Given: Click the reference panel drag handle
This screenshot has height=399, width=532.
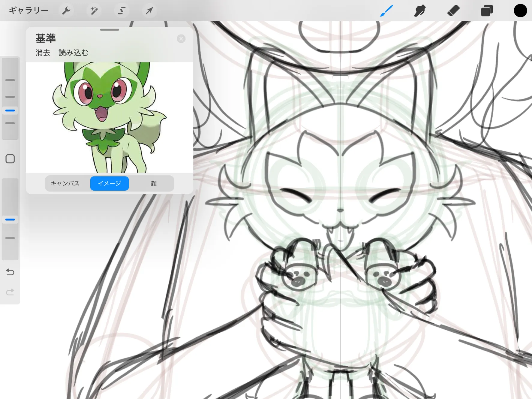Looking at the screenshot, I should [110, 30].
